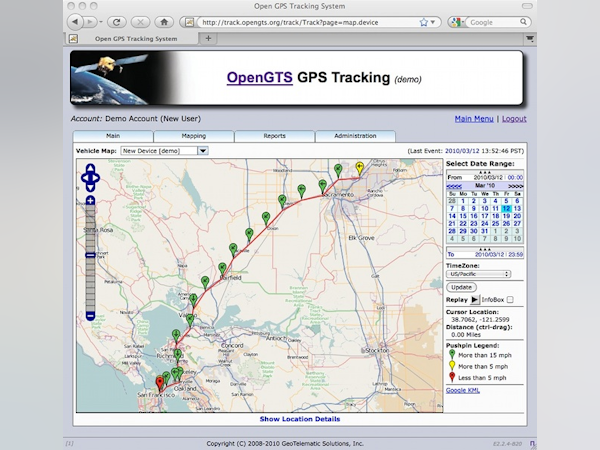Select March 13 in the calendar

point(517,209)
